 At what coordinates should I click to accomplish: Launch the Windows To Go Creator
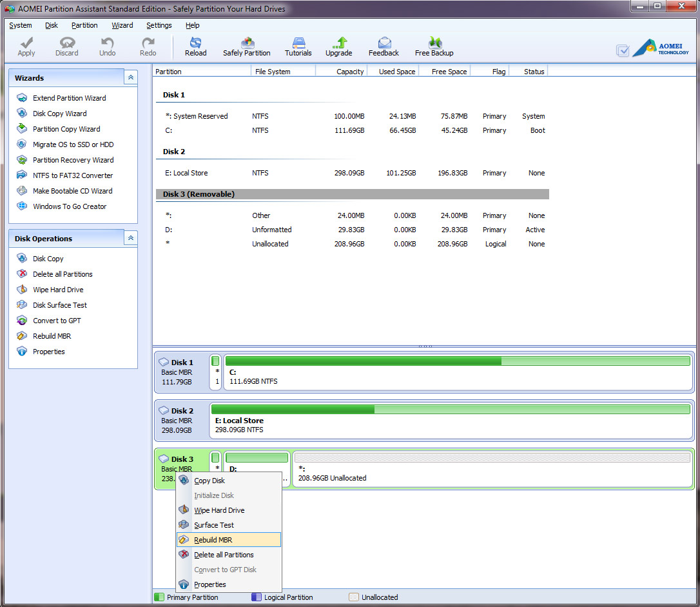coord(70,206)
